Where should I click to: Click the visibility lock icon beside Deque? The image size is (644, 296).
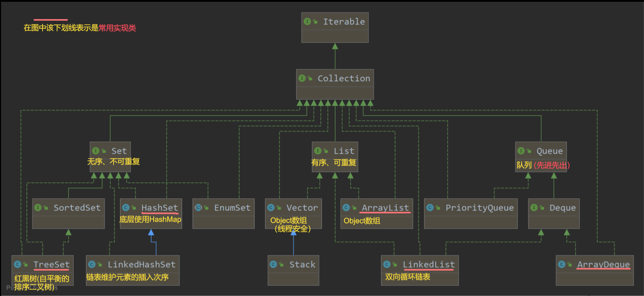[542, 208]
